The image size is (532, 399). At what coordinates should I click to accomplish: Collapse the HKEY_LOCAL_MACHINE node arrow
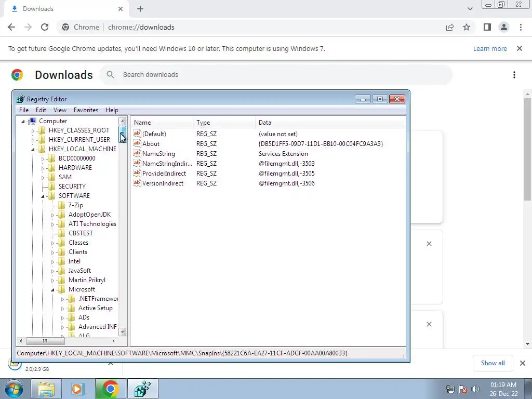click(x=33, y=149)
